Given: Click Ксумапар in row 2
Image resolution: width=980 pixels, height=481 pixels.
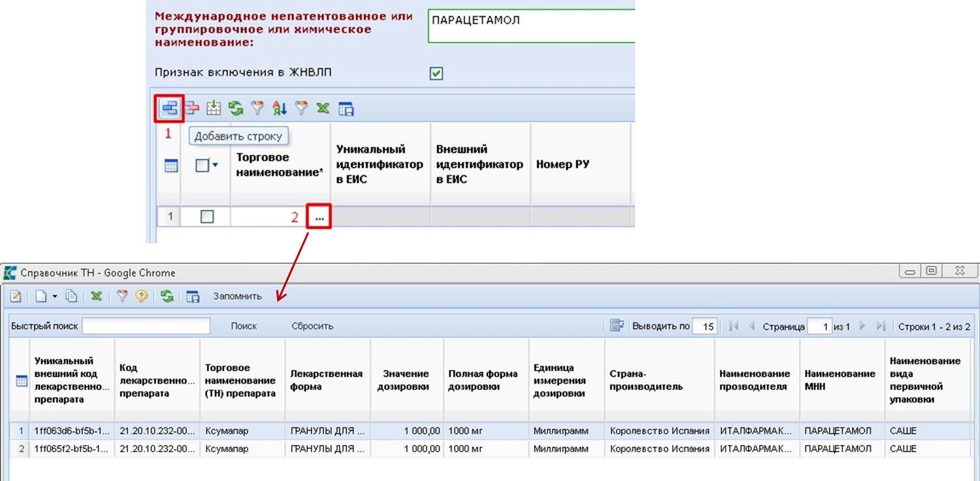Looking at the screenshot, I should coord(227,449).
